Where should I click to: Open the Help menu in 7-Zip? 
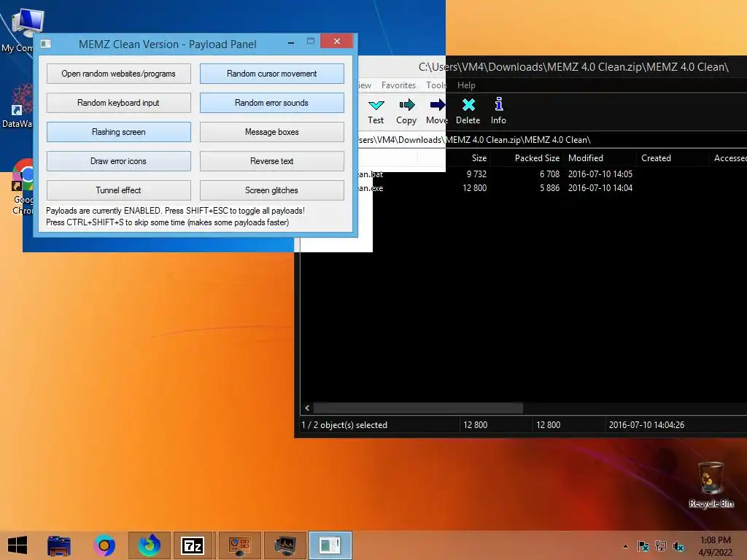point(466,85)
